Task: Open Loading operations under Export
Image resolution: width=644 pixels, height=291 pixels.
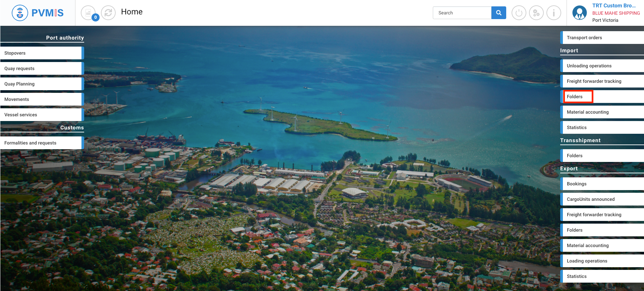Action: 602,261
